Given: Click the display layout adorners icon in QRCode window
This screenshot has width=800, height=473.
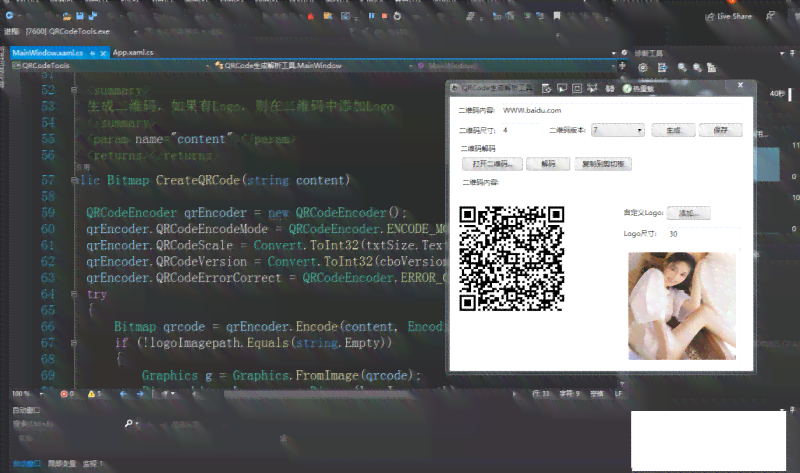Looking at the screenshot, I should [x=577, y=88].
